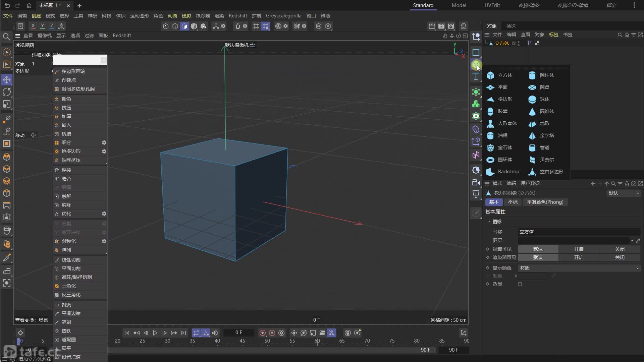The image size is (644, 362).
Task: Select the 圆柱体 cylinder primitive
Action: (x=542, y=75)
